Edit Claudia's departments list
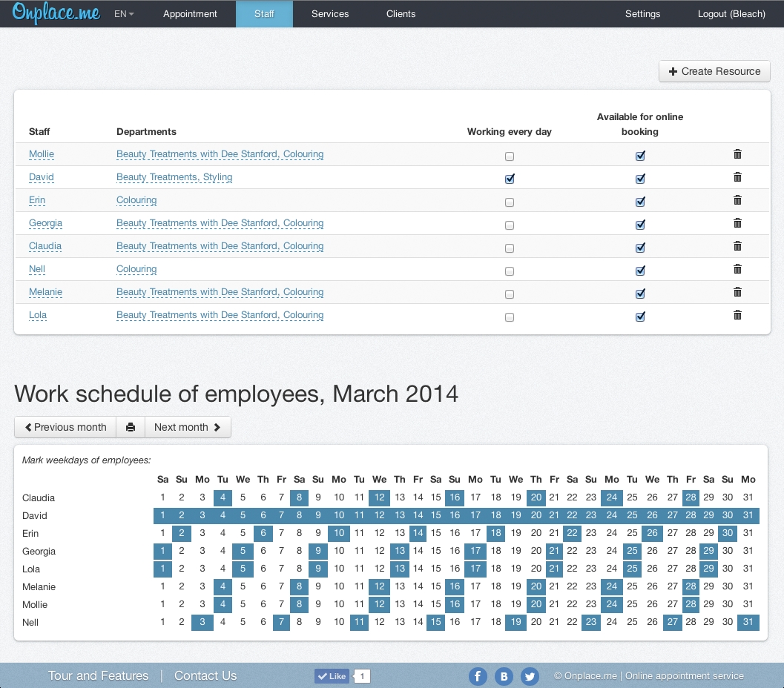The width and height of the screenshot is (784, 688). pos(220,246)
